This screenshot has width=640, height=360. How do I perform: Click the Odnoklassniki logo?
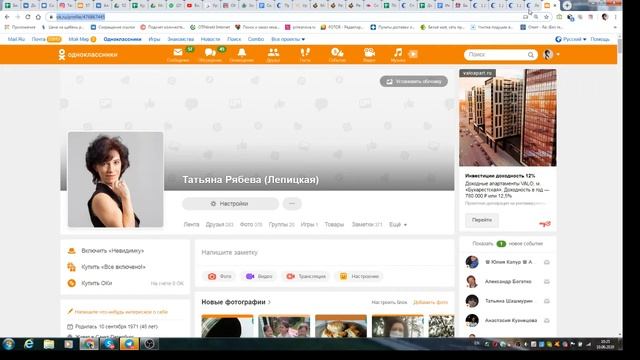88,54
